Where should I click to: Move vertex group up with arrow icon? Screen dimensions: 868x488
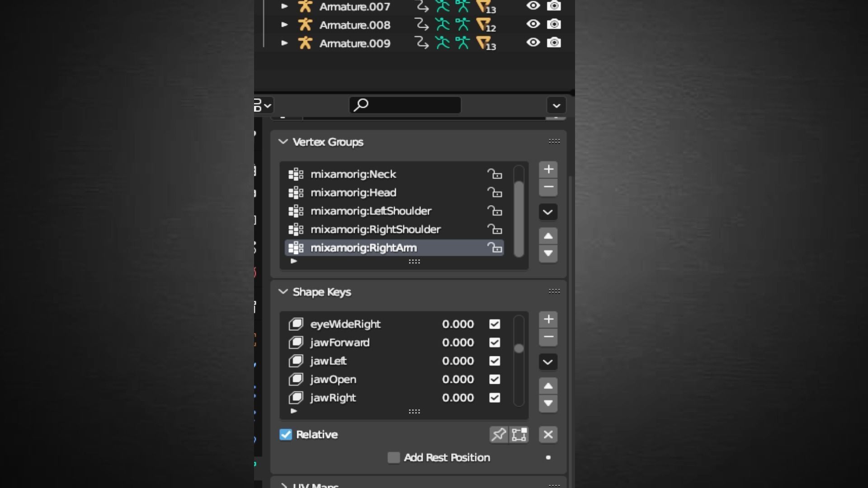click(548, 236)
